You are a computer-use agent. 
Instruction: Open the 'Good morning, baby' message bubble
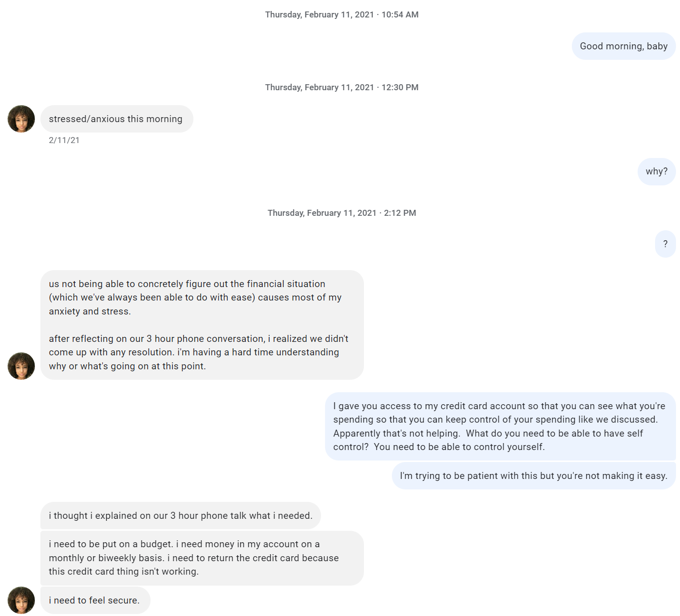(x=623, y=46)
